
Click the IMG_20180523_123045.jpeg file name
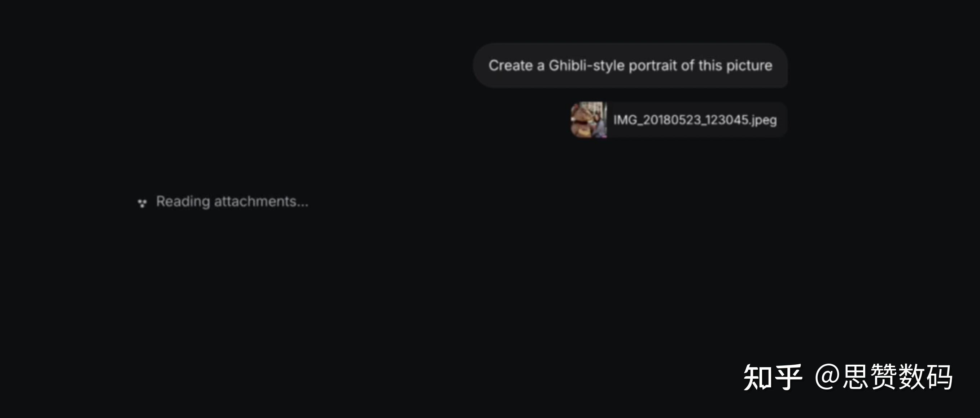[x=695, y=120]
